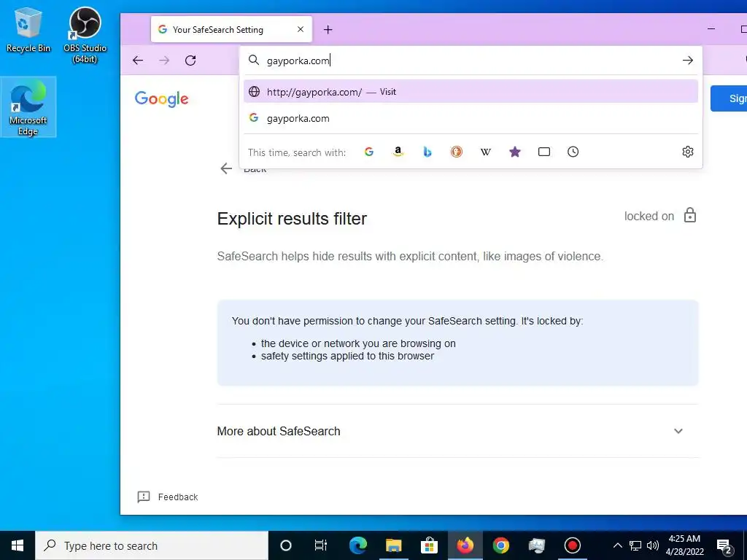Click the Explicit results filter heading
The image size is (747, 560).
(x=292, y=219)
